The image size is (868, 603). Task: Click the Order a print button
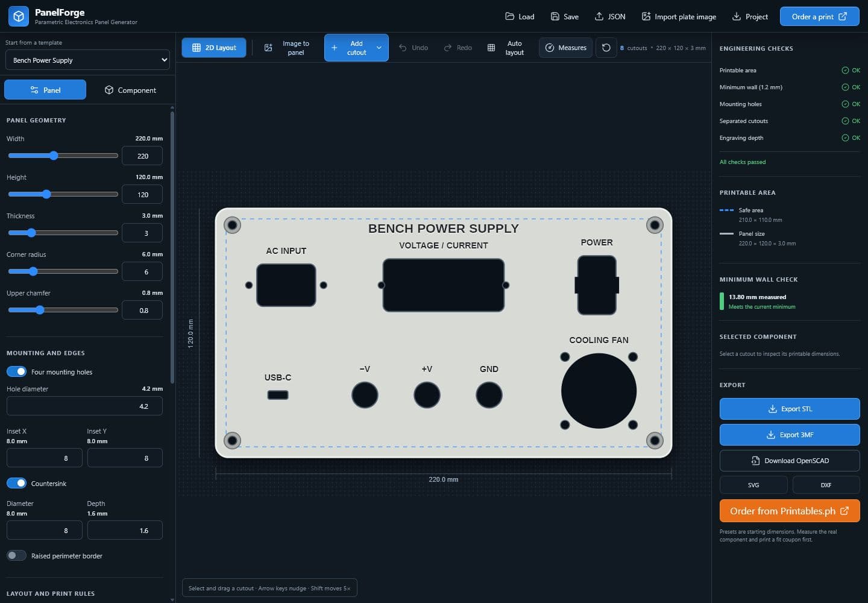coord(820,16)
